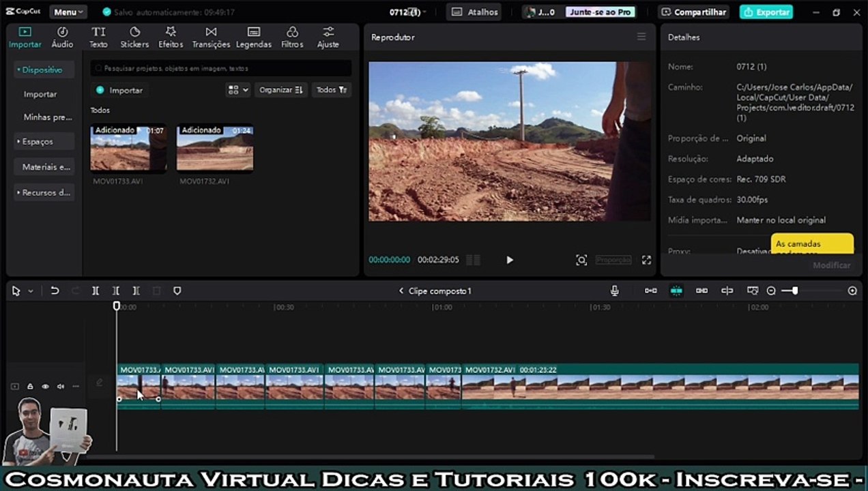Viewport: 868px width, 491px height.
Task: Open the Áudio media tab
Action: click(x=62, y=37)
